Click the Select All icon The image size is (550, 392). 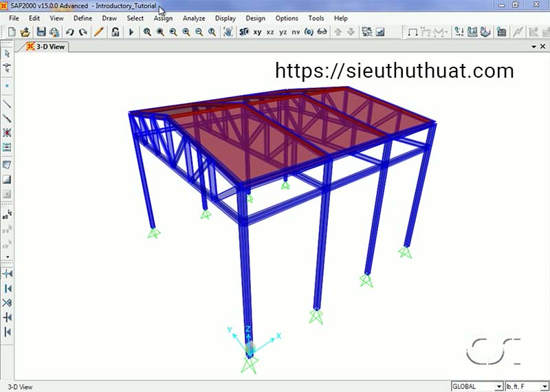(7, 215)
